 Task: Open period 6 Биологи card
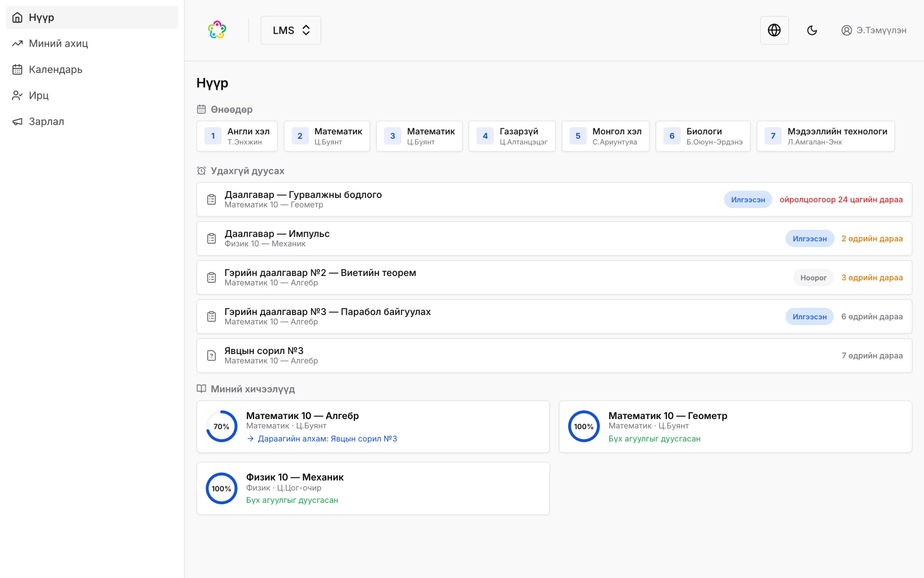pos(703,136)
